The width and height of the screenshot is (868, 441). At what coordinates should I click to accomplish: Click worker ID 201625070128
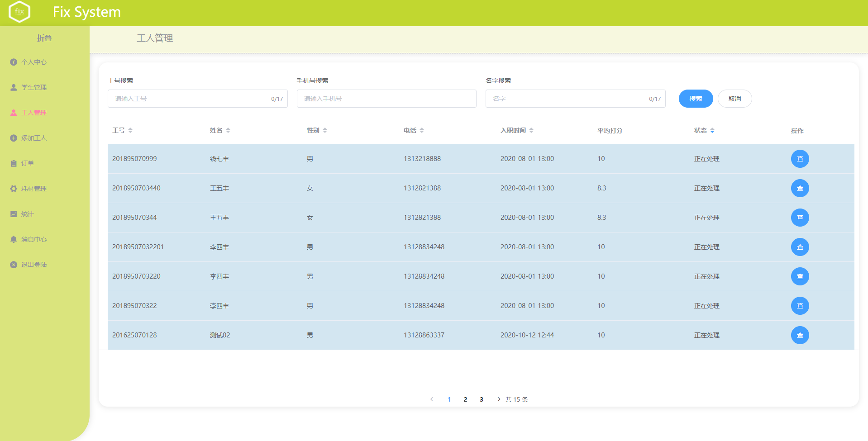pyautogui.click(x=134, y=335)
